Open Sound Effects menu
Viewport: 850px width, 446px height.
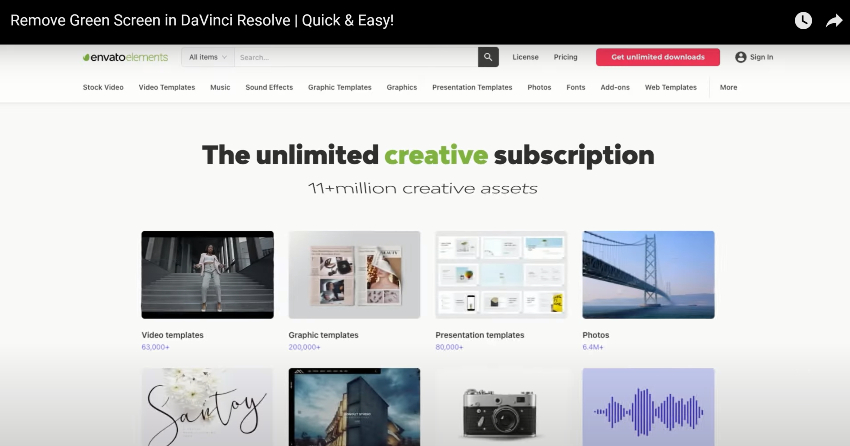pos(269,87)
